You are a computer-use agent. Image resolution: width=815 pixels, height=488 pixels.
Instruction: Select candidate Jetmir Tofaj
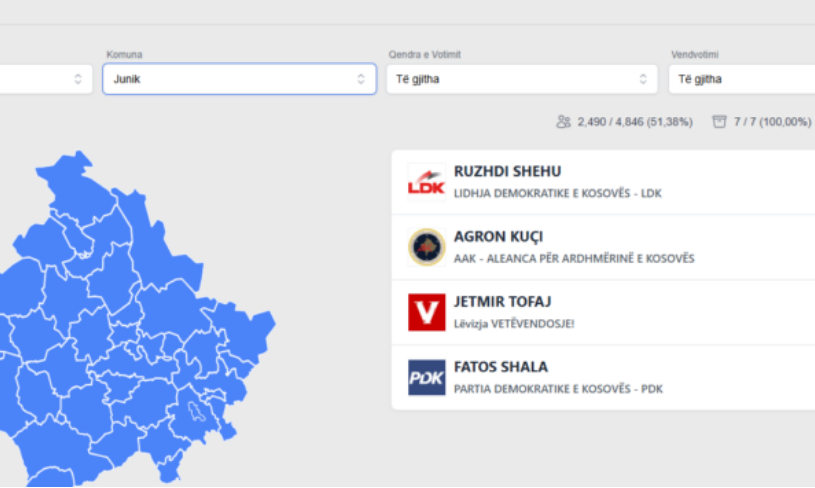point(503,302)
